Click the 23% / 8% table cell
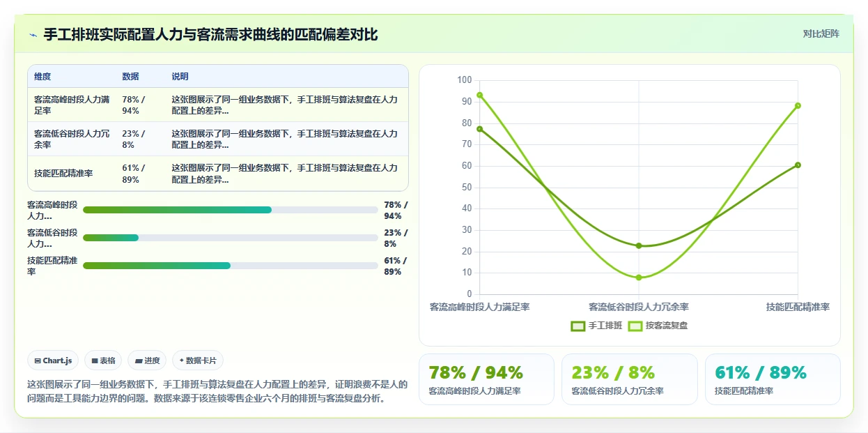Viewport: 868px width, 433px height. 141,139
